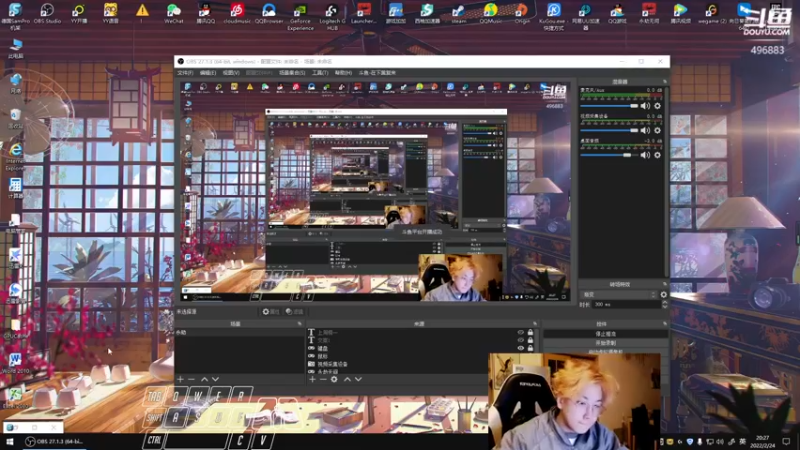Mute the 麦克风/Aux channel
The image size is (800, 450).
[x=645, y=106]
